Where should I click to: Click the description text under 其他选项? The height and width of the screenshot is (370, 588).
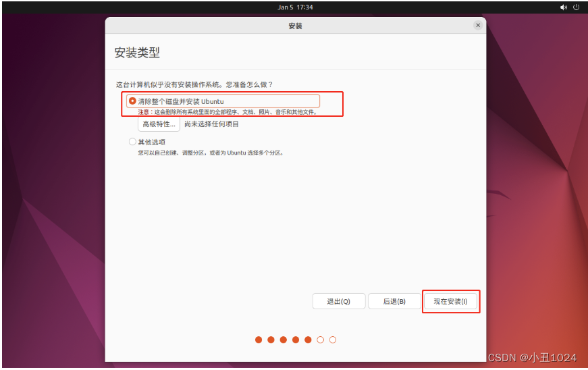[x=211, y=153]
